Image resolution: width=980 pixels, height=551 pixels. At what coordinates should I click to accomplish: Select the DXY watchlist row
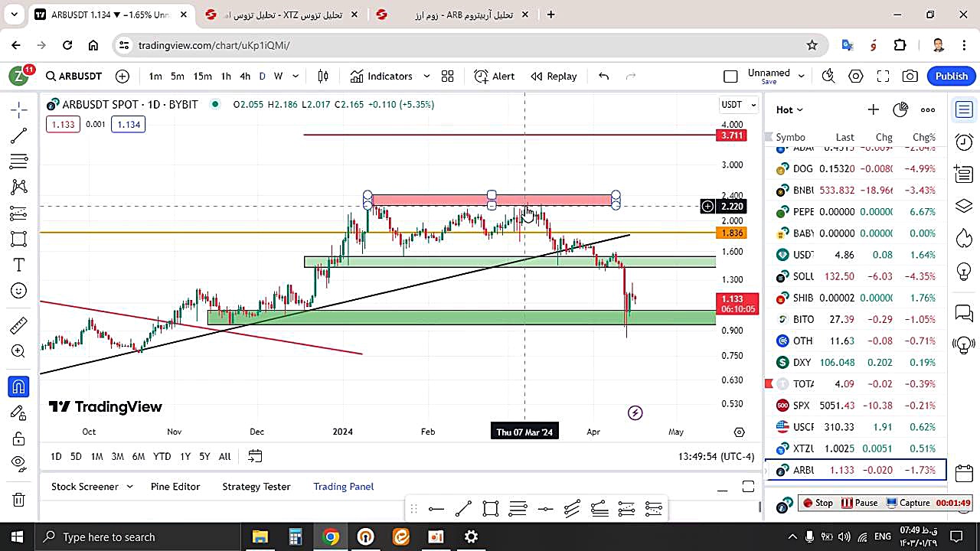coord(856,363)
